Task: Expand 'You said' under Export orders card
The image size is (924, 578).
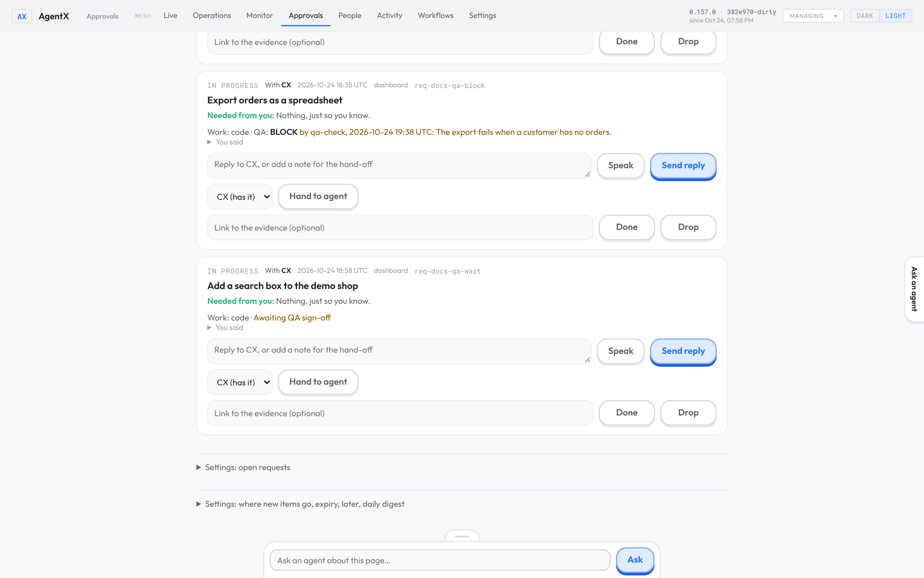Action: click(x=225, y=142)
